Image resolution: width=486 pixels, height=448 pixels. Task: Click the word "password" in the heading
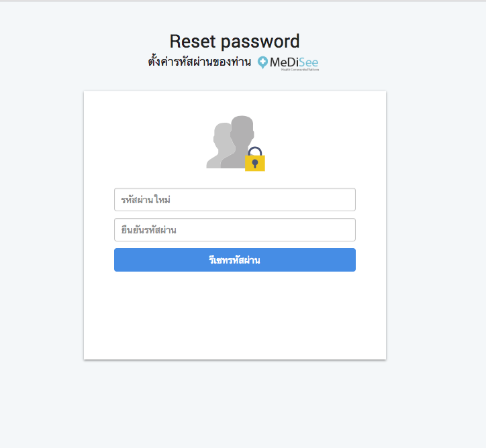coord(260,42)
